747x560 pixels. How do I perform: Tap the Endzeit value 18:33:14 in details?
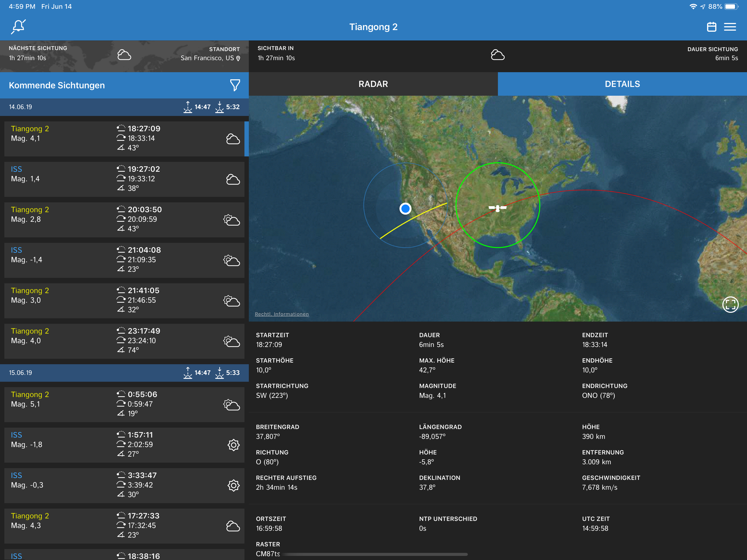coord(595,345)
